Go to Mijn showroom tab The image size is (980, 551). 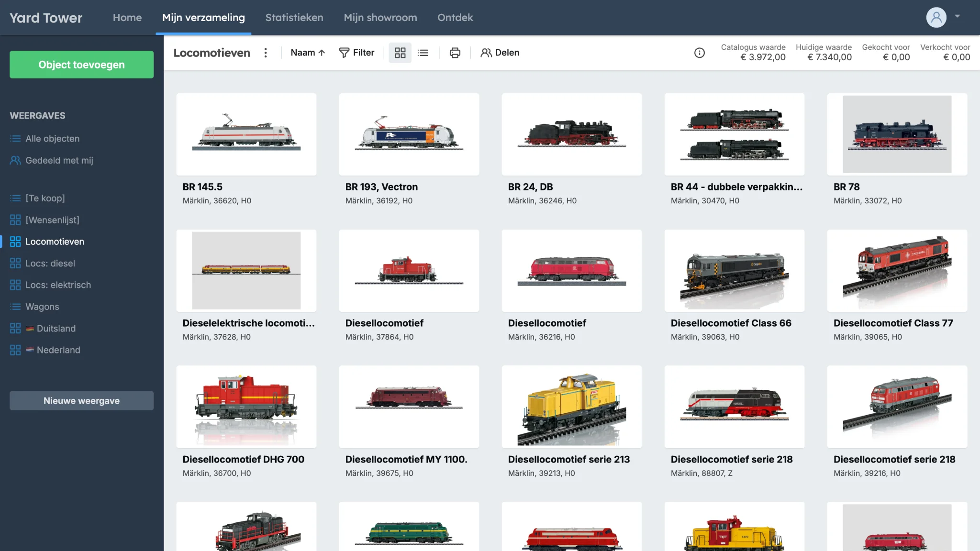coord(380,18)
